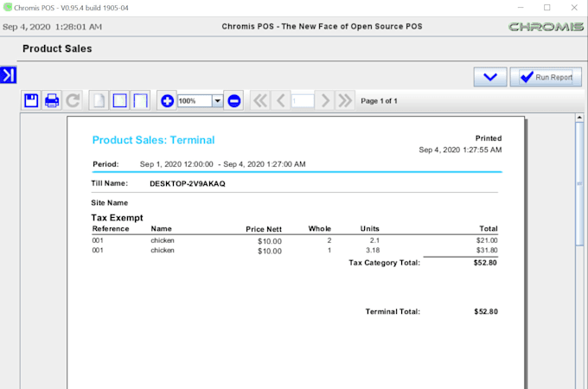Go to next page arrow
Image resolution: width=588 pixels, height=389 pixels.
click(x=325, y=100)
